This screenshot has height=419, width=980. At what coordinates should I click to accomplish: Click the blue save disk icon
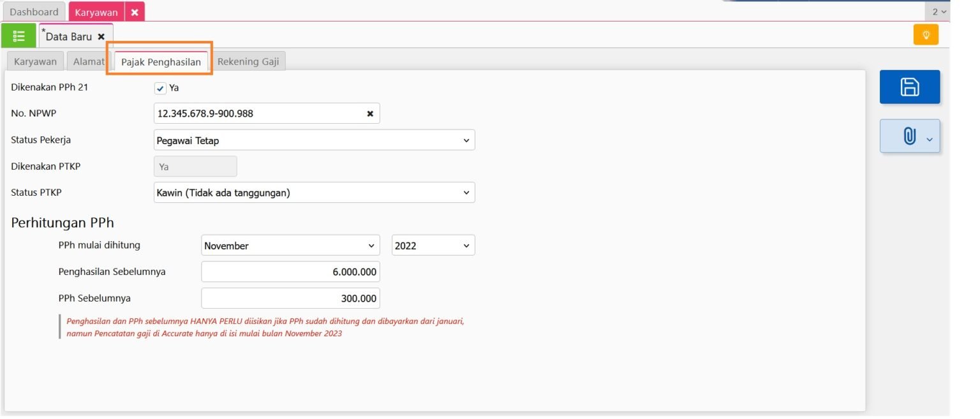909,87
